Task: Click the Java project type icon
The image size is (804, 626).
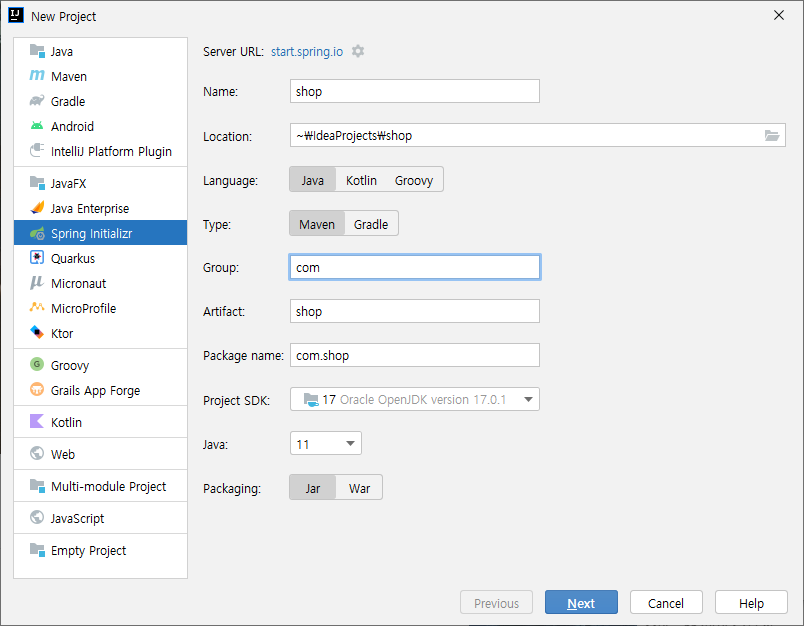Action: point(37,51)
